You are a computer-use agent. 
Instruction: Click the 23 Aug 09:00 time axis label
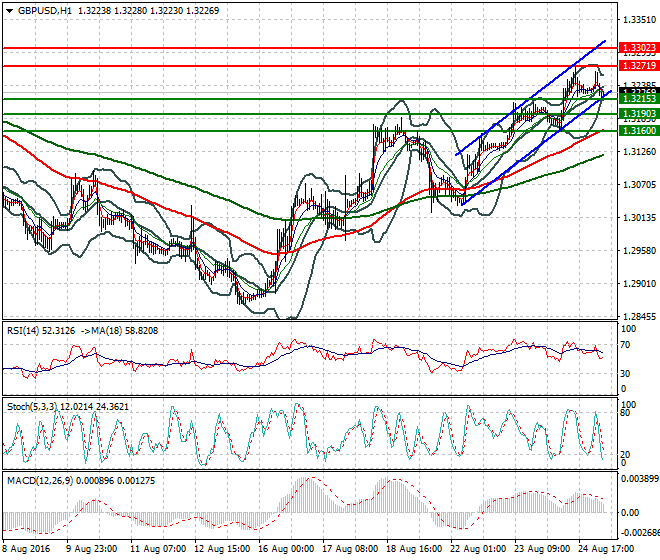coord(542,549)
